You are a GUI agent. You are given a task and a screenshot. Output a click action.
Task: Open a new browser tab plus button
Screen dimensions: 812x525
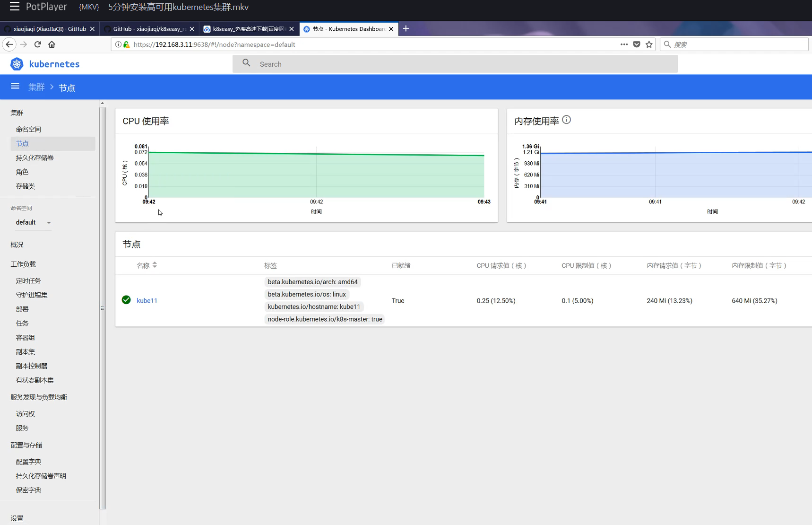click(x=406, y=28)
